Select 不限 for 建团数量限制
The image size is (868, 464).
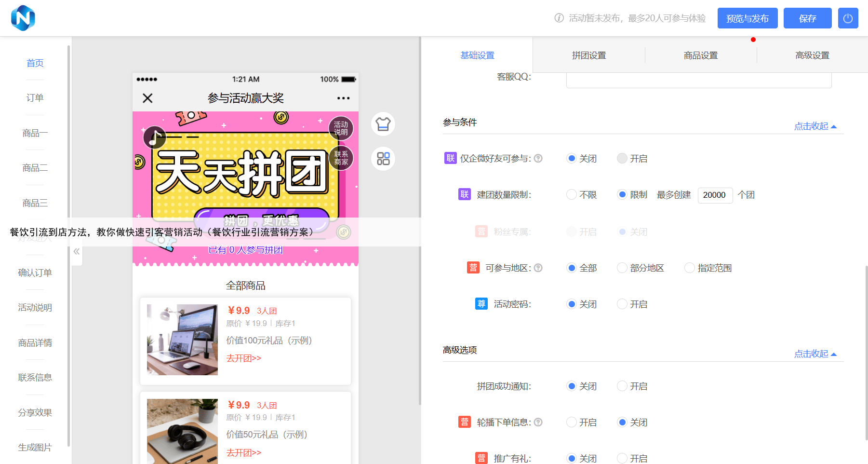[x=572, y=195]
